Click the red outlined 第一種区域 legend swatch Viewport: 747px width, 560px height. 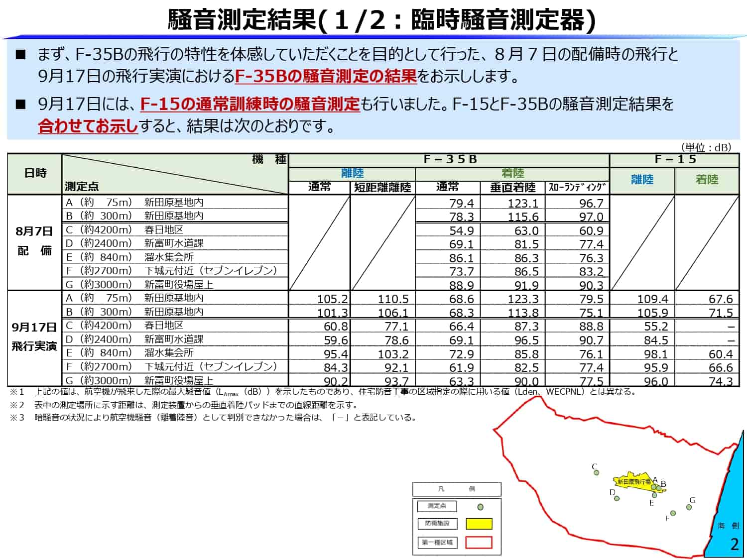coord(479,542)
